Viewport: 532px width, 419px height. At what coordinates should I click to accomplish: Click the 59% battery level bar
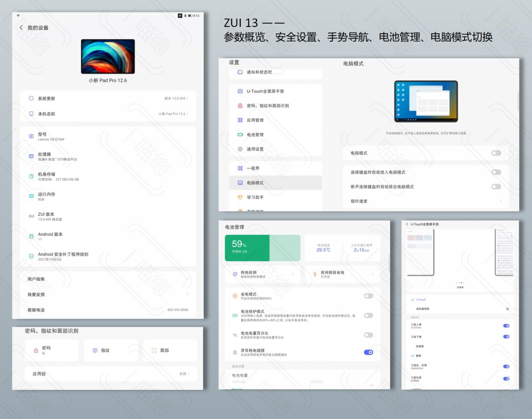tap(263, 248)
